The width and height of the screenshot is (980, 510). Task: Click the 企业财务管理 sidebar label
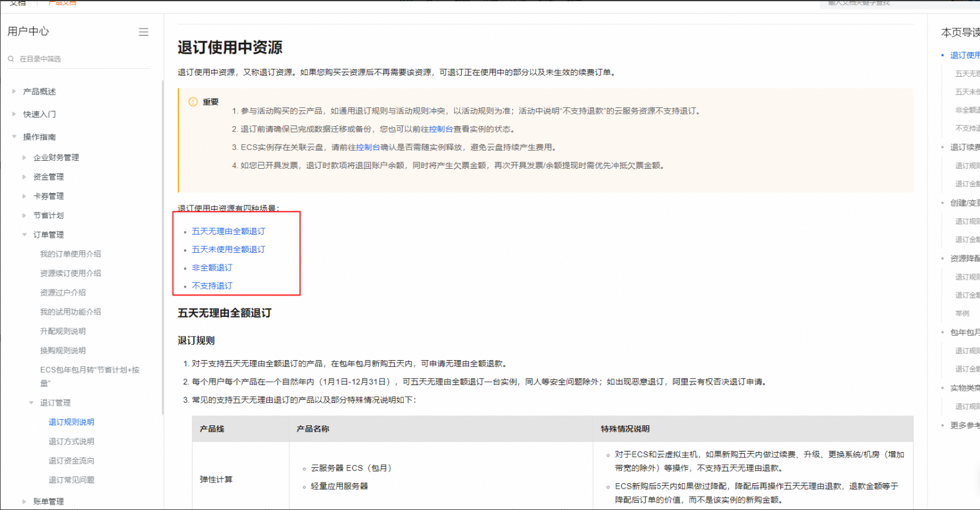point(56,158)
